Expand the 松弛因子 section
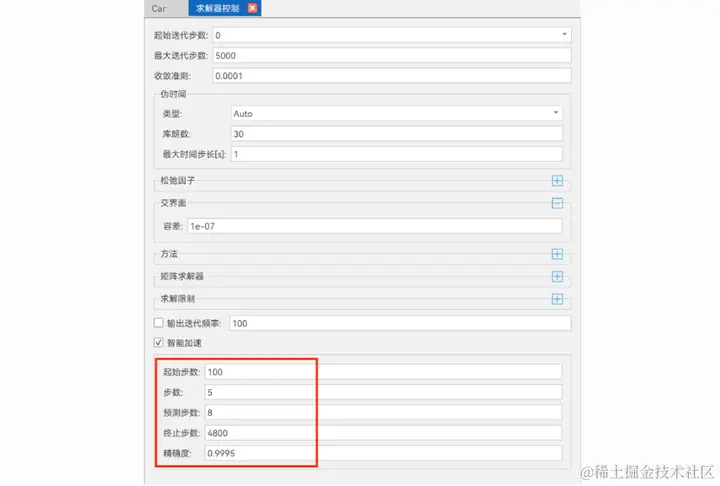The width and height of the screenshot is (720, 486). point(557,181)
